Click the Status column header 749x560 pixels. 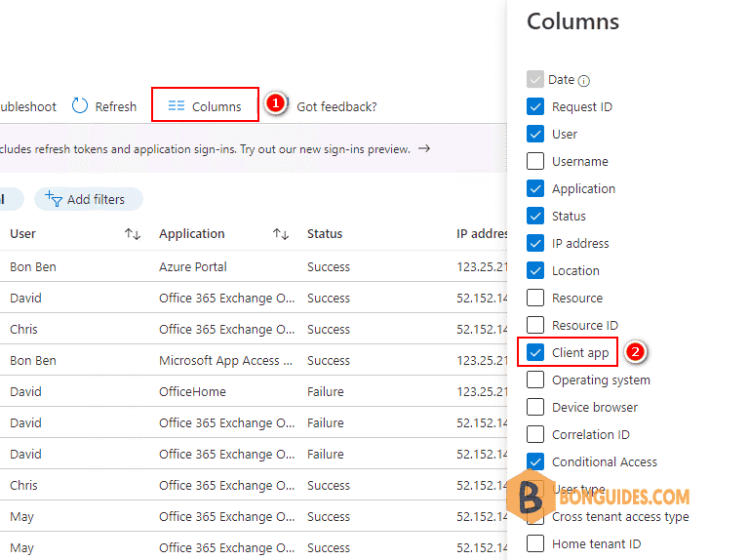(325, 233)
